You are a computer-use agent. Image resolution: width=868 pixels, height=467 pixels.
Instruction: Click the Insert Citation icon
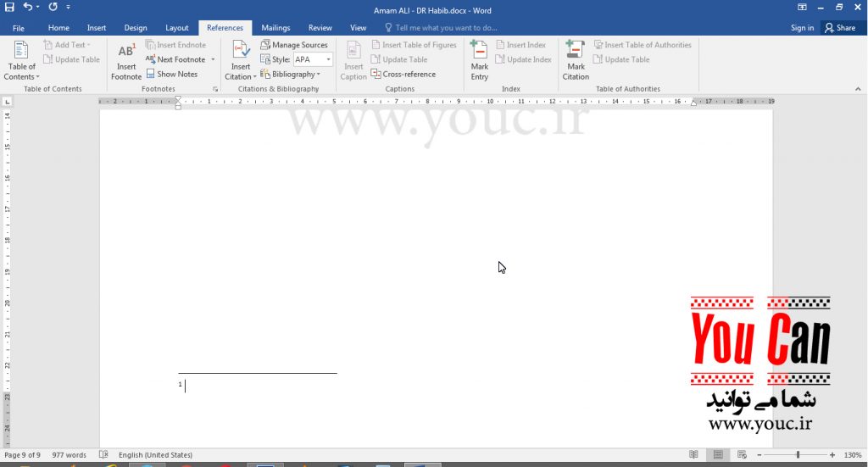(241, 53)
